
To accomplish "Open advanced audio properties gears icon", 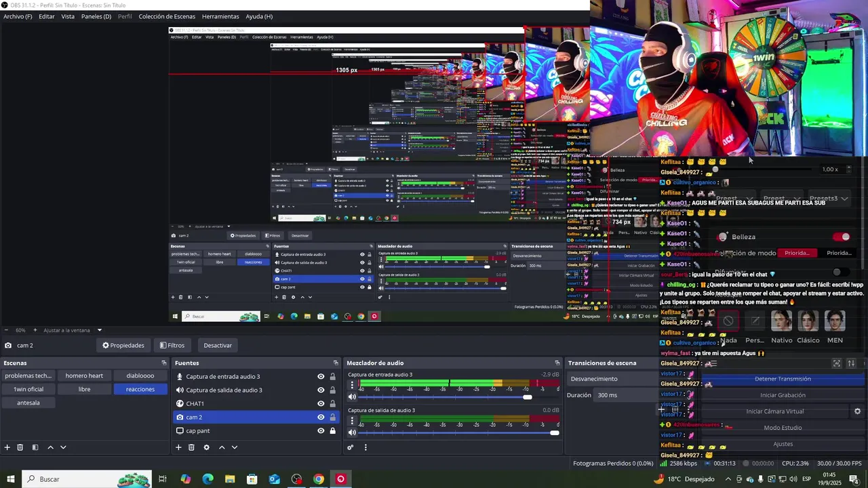I will click(x=351, y=447).
